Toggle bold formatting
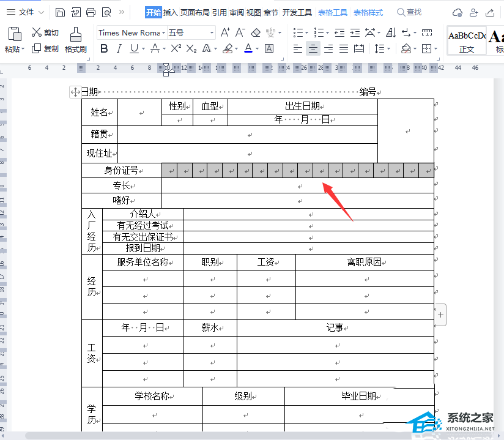This screenshot has height=440, width=504. click(104, 48)
